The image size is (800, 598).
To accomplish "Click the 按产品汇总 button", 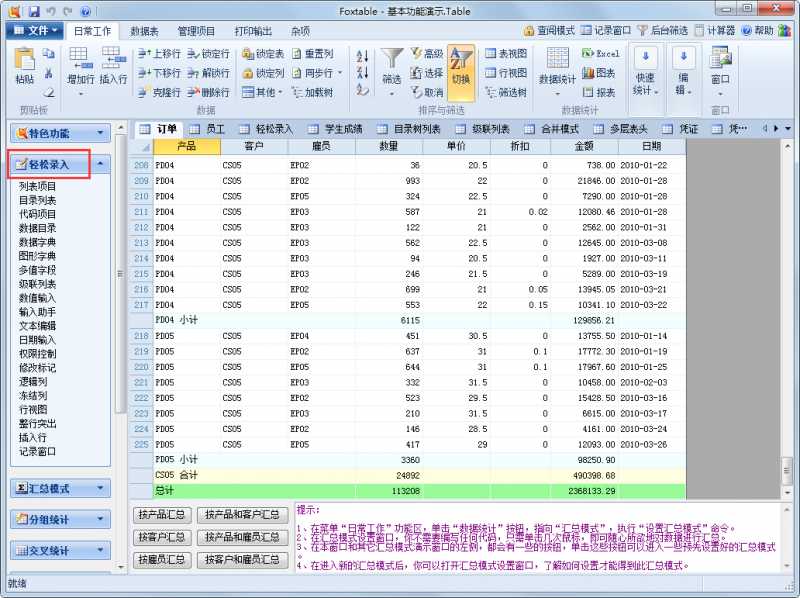I will (x=160, y=515).
